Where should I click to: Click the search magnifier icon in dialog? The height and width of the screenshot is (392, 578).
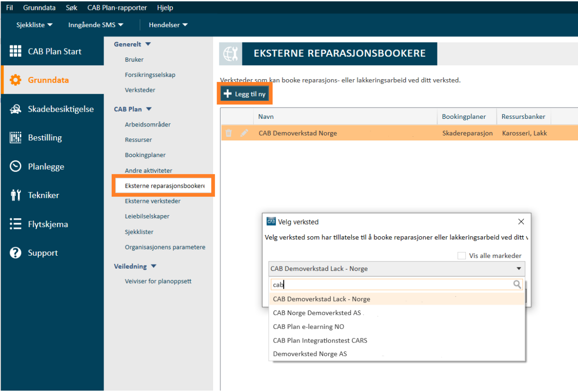click(517, 284)
